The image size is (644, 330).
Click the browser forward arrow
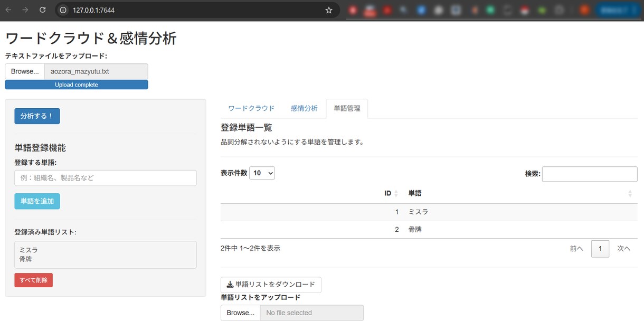pyautogui.click(x=25, y=10)
